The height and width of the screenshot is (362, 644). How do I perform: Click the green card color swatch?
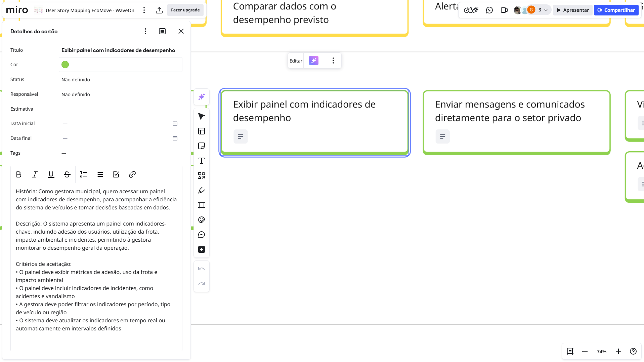pos(65,65)
